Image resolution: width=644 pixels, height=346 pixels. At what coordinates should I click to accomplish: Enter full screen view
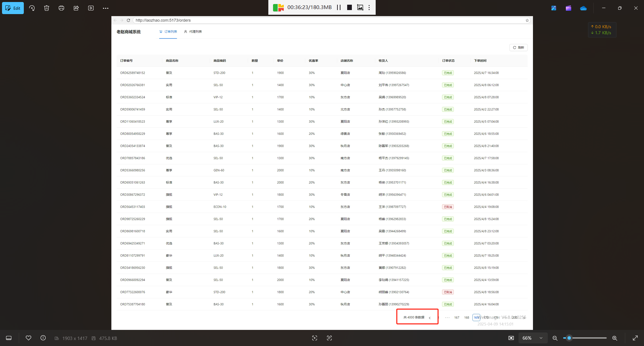tap(635, 338)
